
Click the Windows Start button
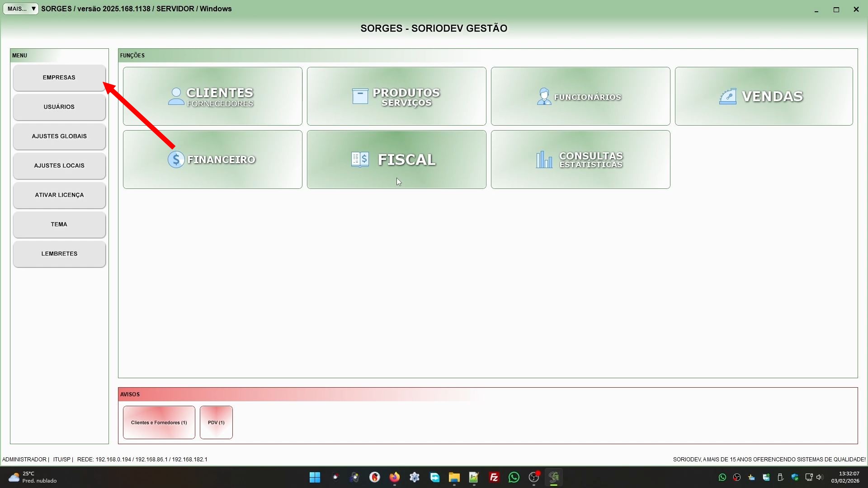[315, 477]
